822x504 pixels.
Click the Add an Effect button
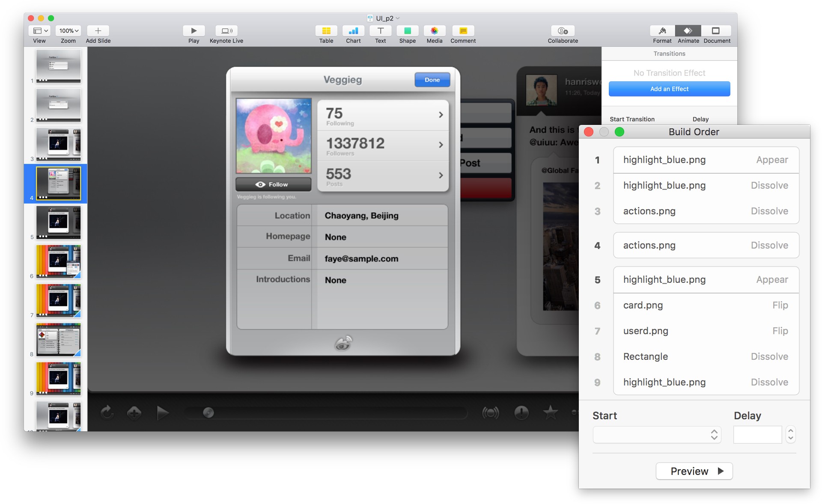click(x=669, y=89)
